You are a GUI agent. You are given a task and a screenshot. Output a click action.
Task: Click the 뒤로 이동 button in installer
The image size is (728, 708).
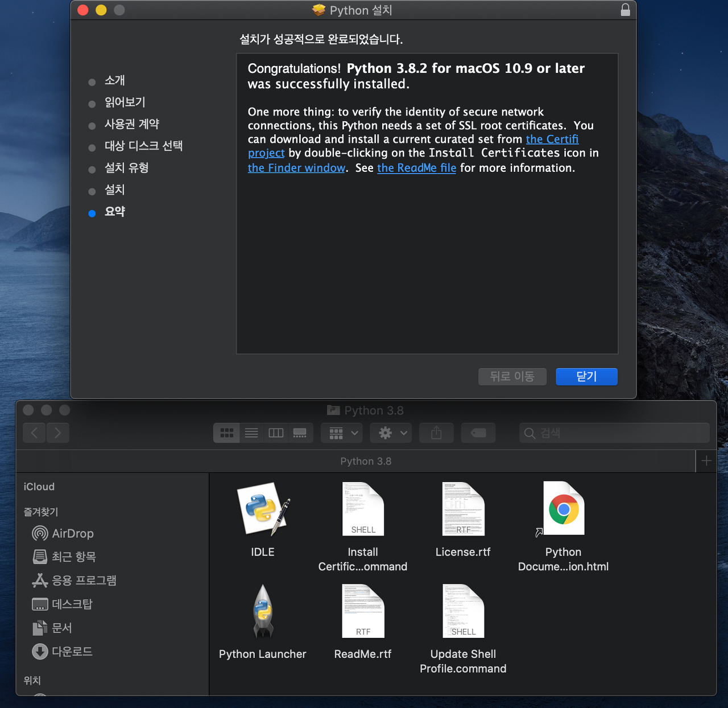pyautogui.click(x=512, y=377)
